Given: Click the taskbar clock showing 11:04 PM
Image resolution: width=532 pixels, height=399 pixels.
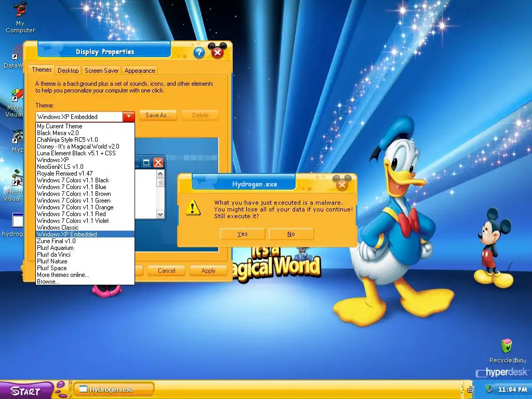Looking at the screenshot, I should (512, 390).
